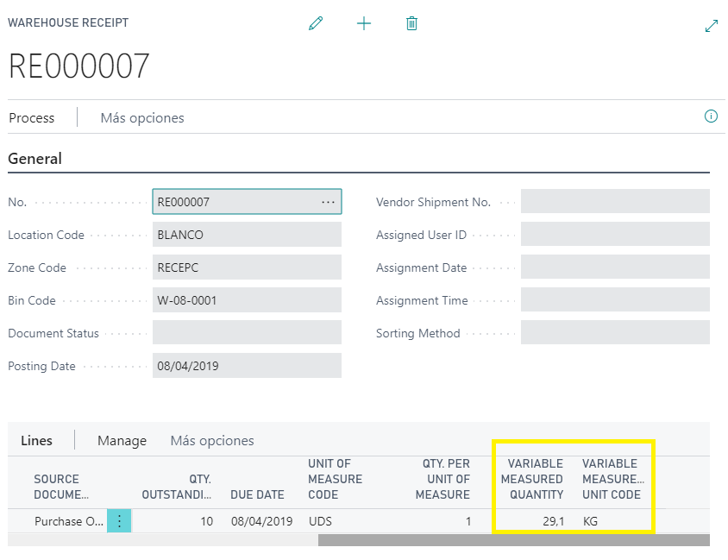Open Más opciones in the top action bar
Viewport: 728px width, 560px height.
[x=142, y=118]
